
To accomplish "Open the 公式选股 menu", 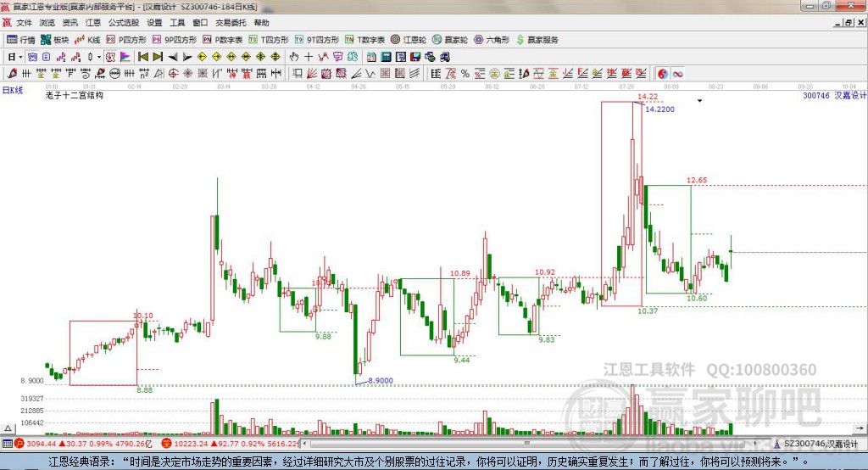I will (124, 23).
